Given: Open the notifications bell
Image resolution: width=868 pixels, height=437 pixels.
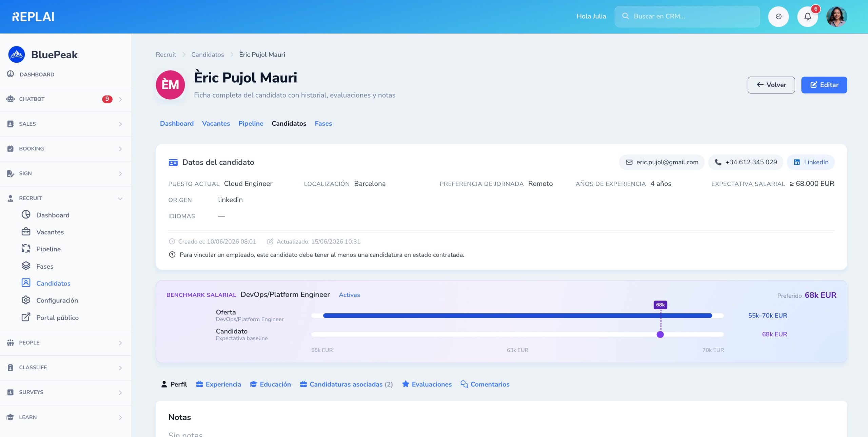Looking at the screenshot, I should tap(808, 16).
